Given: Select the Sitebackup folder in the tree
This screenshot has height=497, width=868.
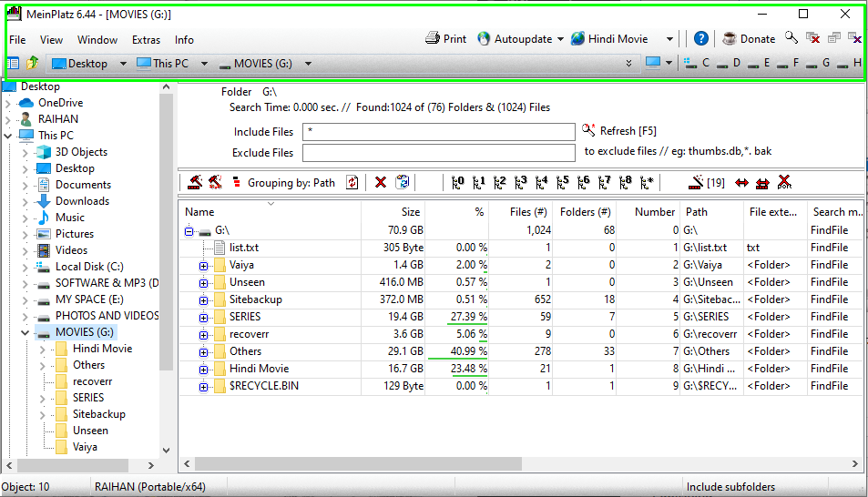Looking at the screenshot, I should pos(99,414).
